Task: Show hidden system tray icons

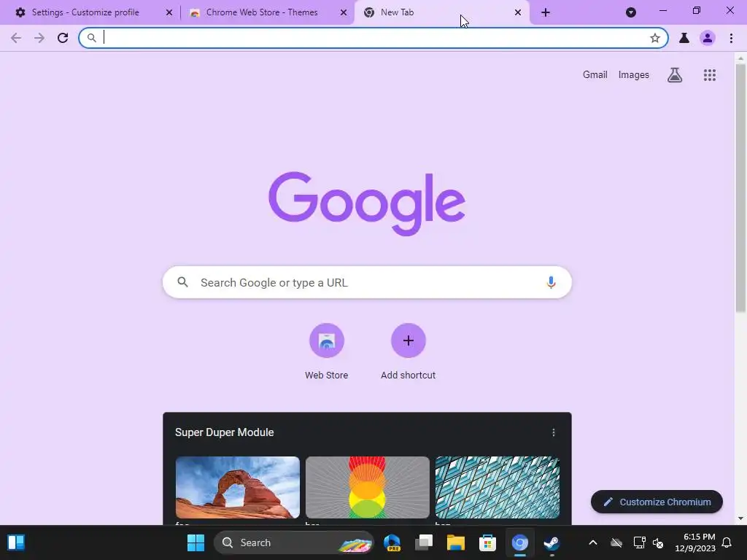Action: pos(592,542)
